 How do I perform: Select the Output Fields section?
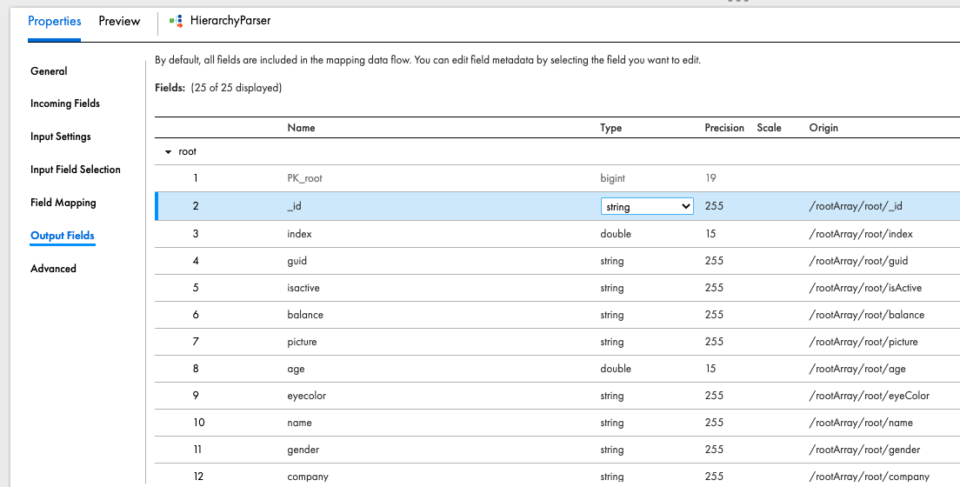(62, 236)
